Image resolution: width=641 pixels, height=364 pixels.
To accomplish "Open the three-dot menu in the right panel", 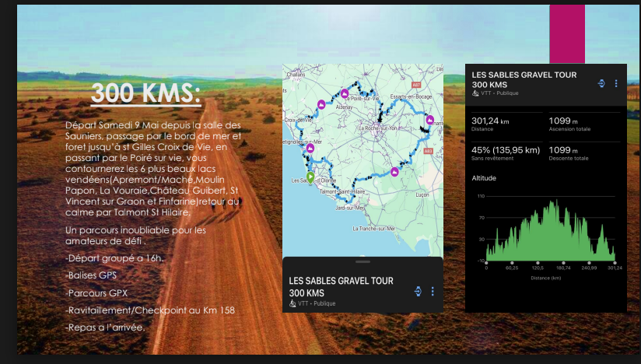I will pyautogui.click(x=616, y=83).
